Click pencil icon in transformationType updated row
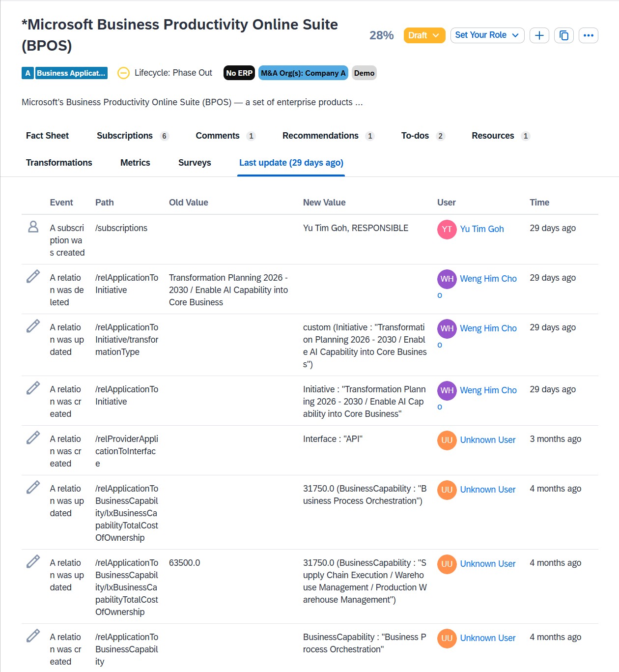The width and height of the screenshot is (619, 672). point(33,326)
